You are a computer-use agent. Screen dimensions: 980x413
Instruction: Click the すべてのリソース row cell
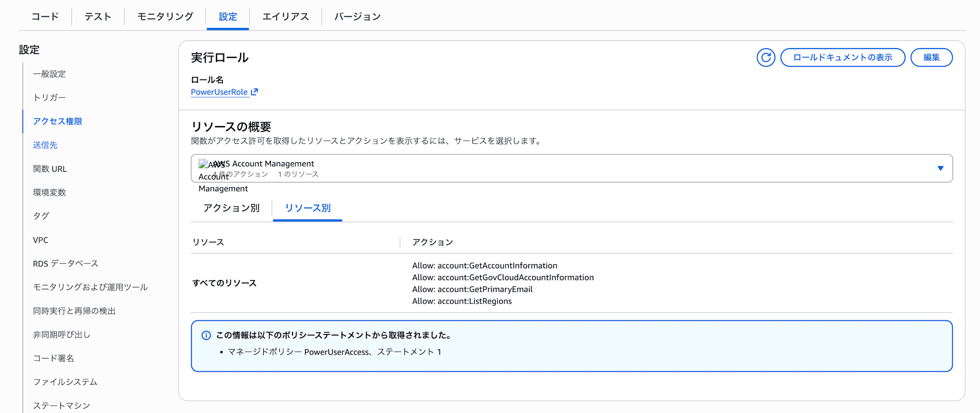pyautogui.click(x=224, y=283)
